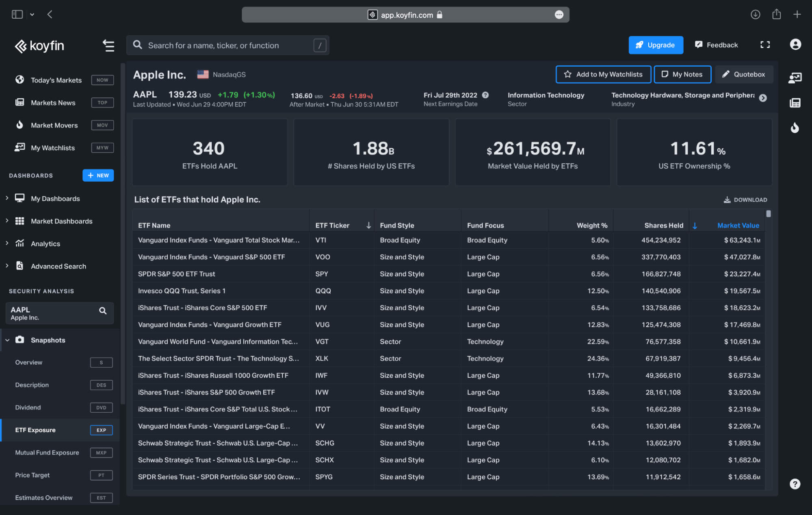The width and height of the screenshot is (812, 515).
Task: Expand Market Dashboards tree
Action: pos(7,221)
